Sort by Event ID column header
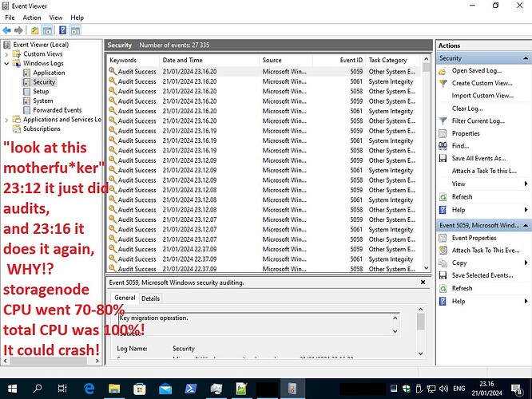Viewport: 532px width, 399px height. click(339, 61)
